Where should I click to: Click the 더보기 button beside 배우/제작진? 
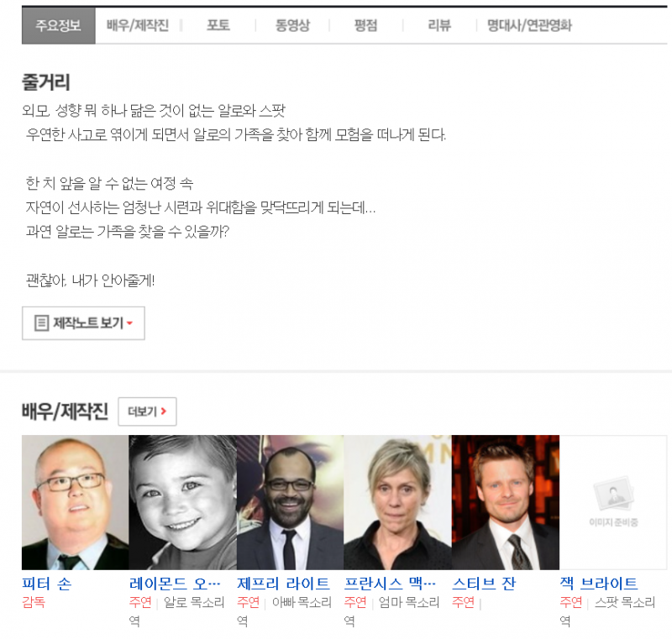click(147, 411)
